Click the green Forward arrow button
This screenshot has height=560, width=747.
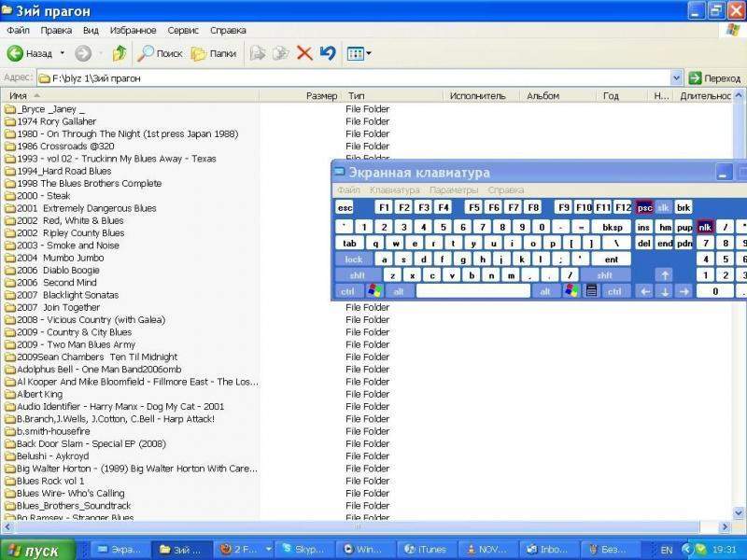83,53
